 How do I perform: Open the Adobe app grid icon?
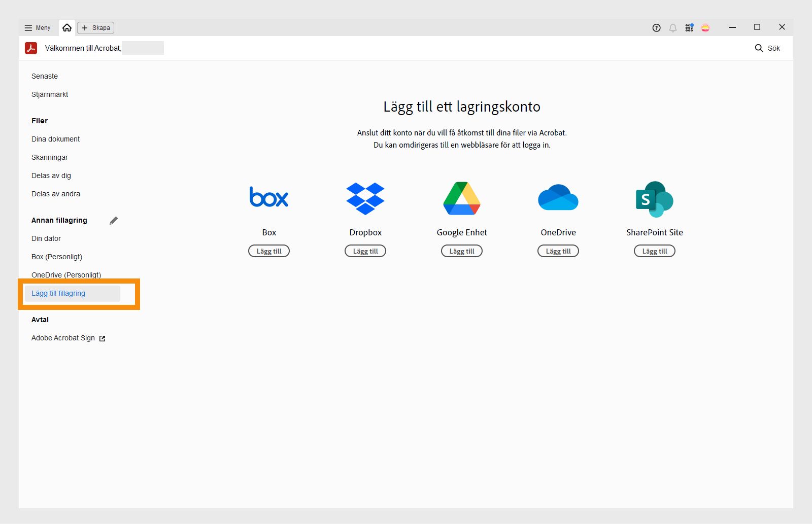point(689,28)
